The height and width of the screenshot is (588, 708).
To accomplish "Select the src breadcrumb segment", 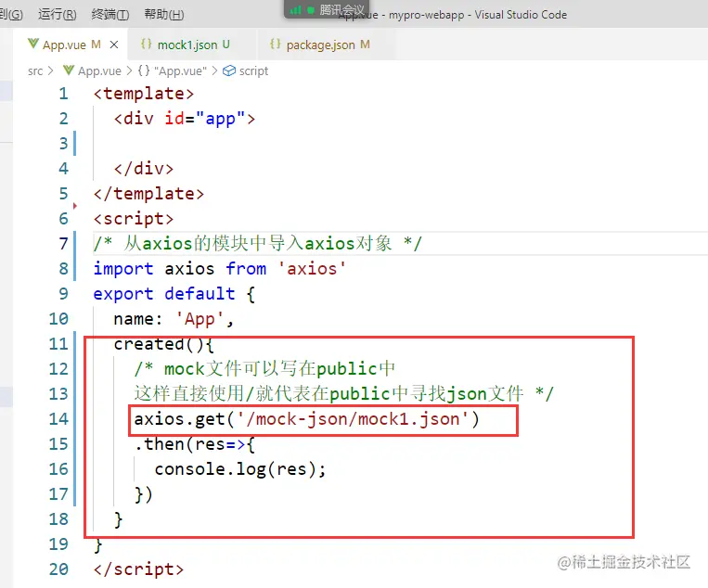I will coord(35,70).
